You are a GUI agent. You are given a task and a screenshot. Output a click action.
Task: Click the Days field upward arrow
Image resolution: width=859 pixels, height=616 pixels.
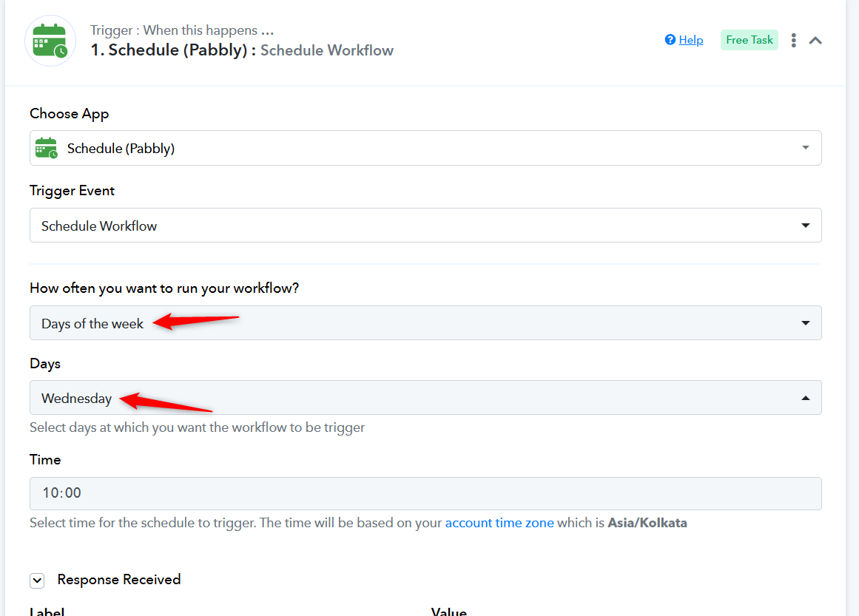806,398
